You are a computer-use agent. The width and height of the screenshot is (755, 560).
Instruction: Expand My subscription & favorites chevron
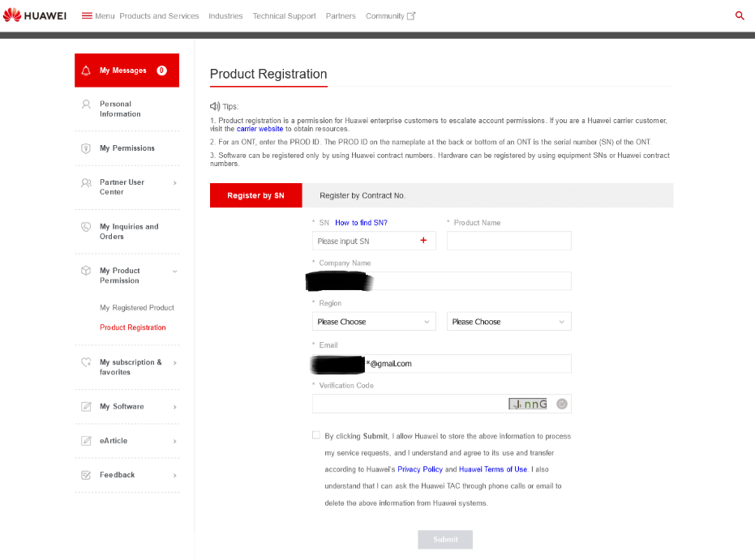click(x=175, y=363)
